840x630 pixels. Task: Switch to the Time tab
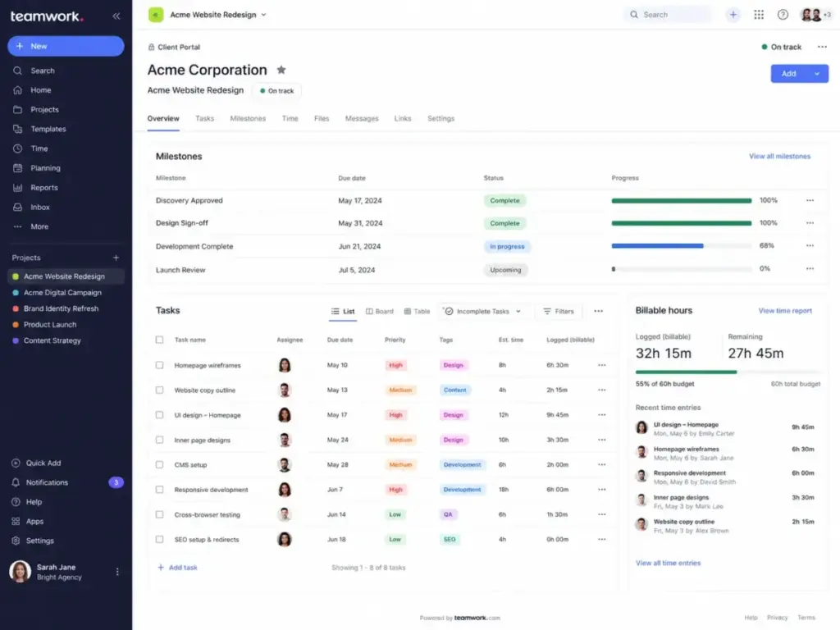(x=290, y=118)
